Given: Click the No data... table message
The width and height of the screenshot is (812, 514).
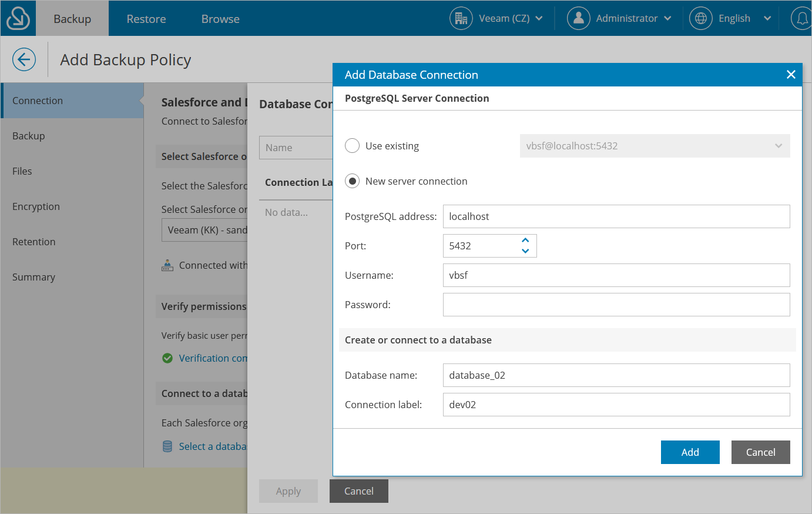Looking at the screenshot, I should click(286, 212).
